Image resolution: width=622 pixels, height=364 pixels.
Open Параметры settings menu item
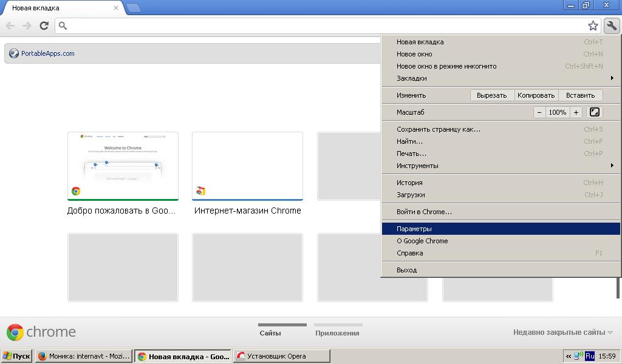tap(501, 229)
